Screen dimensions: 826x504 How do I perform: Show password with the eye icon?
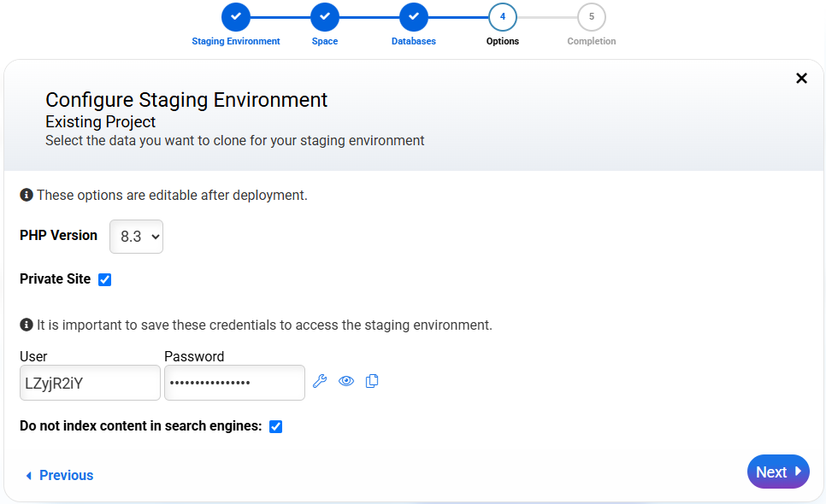(346, 381)
